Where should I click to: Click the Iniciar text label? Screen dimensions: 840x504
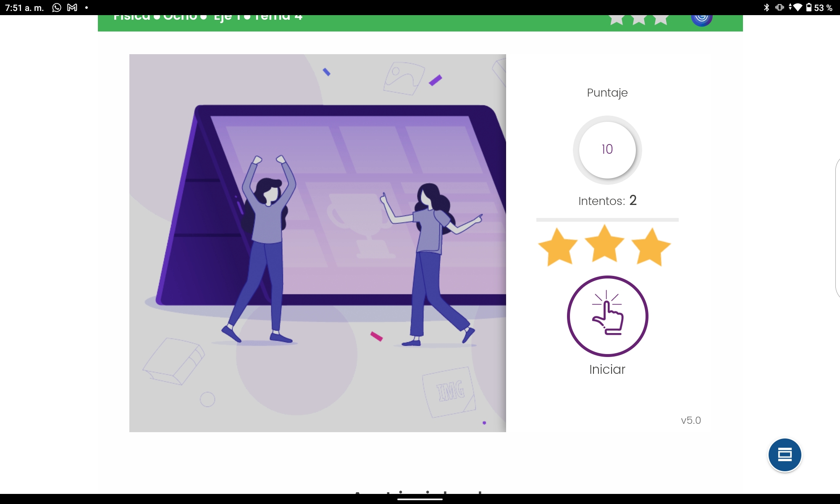click(x=607, y=370)
